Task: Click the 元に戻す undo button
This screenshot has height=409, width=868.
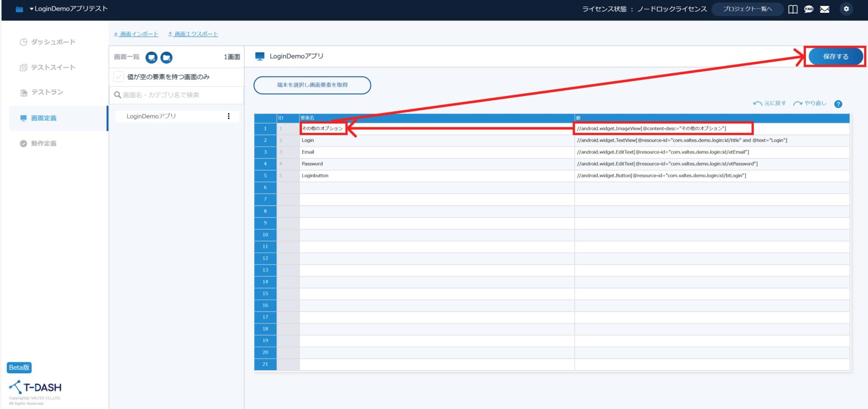Action: pos(769,103)
